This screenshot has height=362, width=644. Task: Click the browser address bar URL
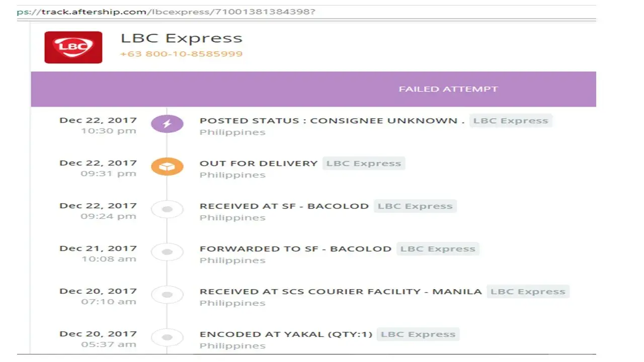166,12
